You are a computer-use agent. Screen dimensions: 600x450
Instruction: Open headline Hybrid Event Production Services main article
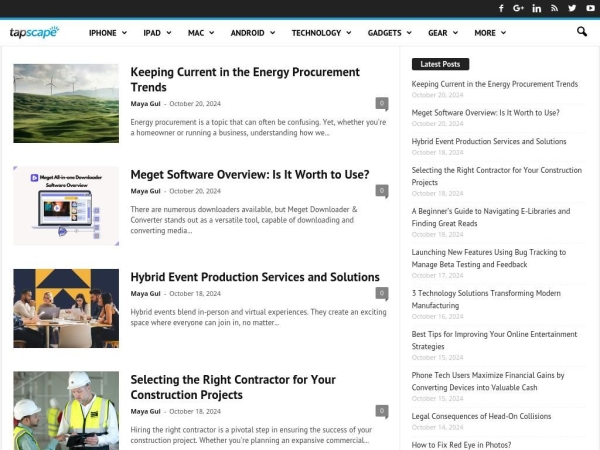[255, 277]
